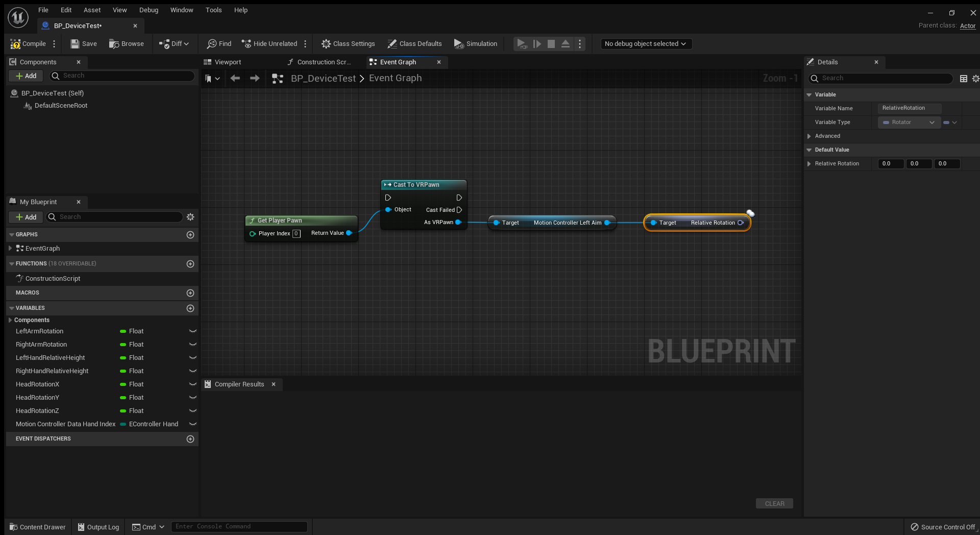Add a new event dispatcher

[x=190, y=439]
